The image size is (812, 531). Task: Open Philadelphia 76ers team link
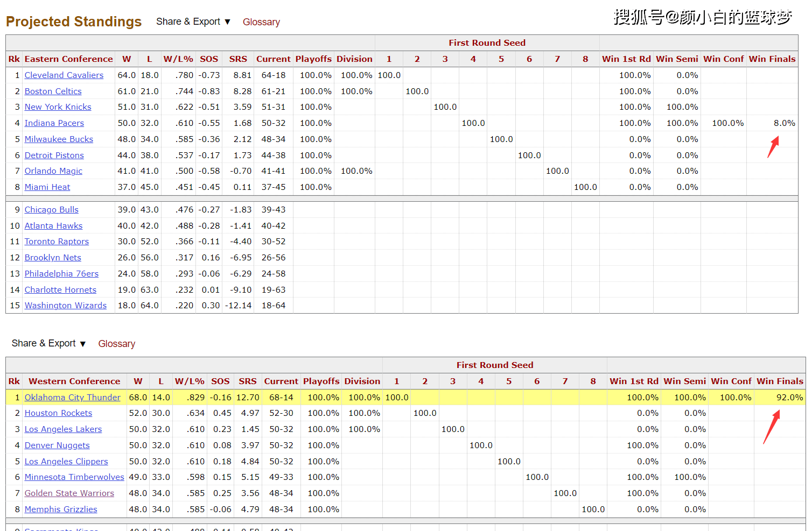tap(62, 274)
